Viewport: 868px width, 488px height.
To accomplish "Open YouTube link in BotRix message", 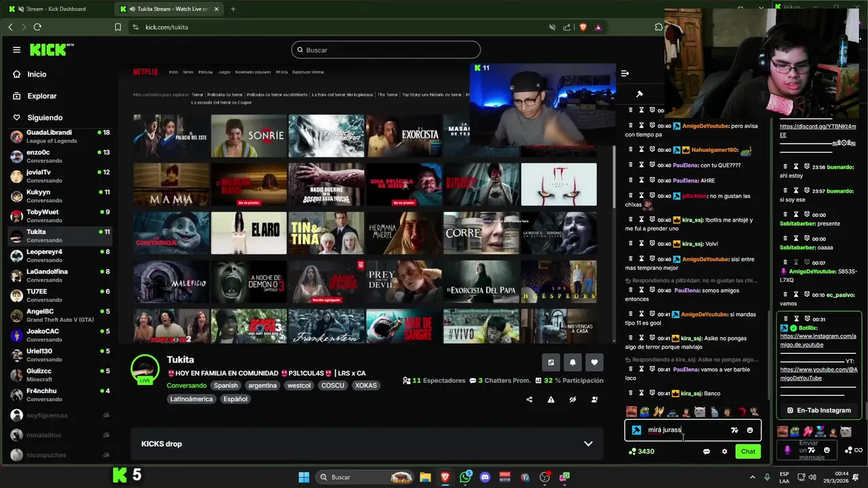I will click(818, 373).
